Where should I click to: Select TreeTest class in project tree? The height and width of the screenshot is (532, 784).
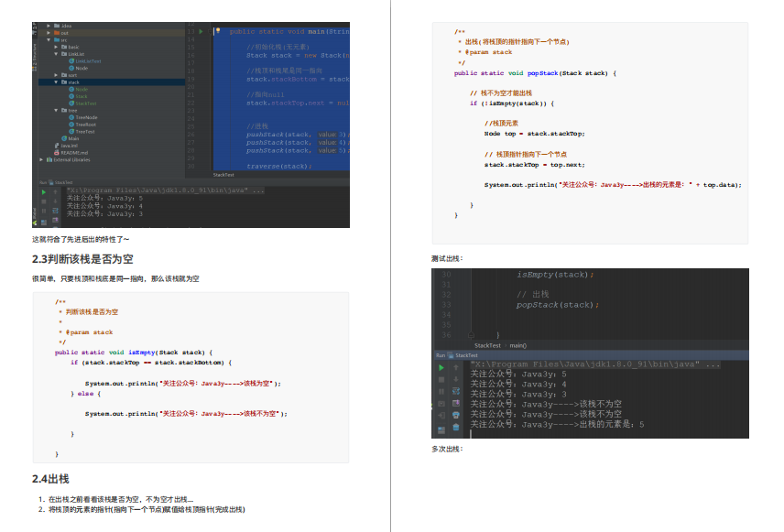(82, 132)
